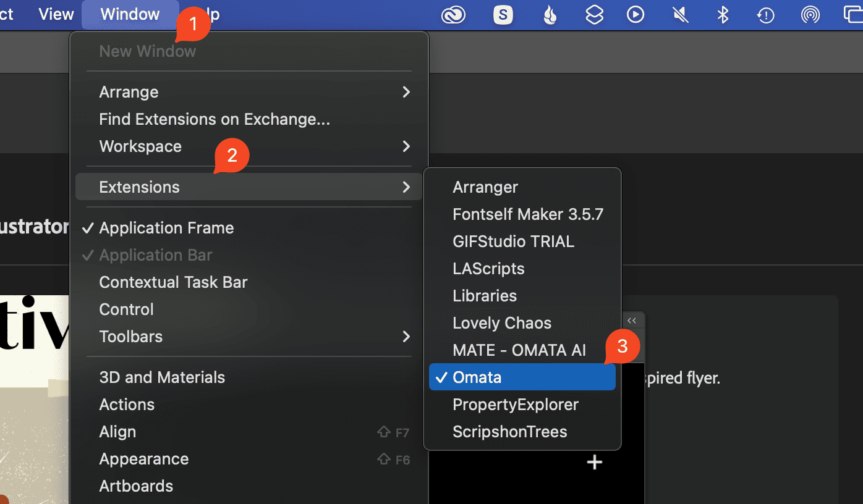Open Lovely Chaos extension
The width and height of the screenshot is (863, 504).
point(522,323)
